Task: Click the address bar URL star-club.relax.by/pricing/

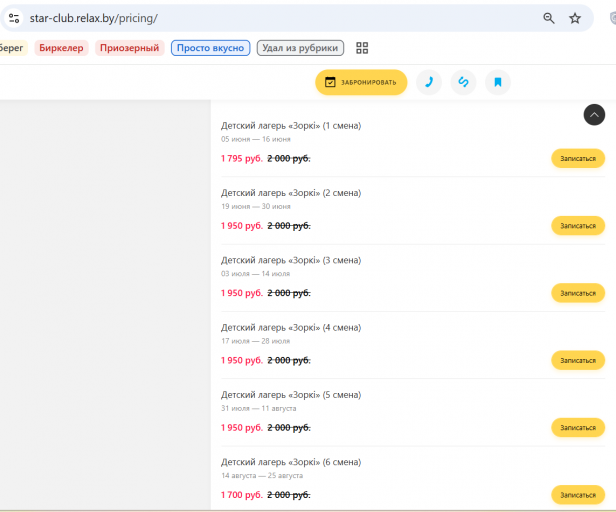Action: 94,18
